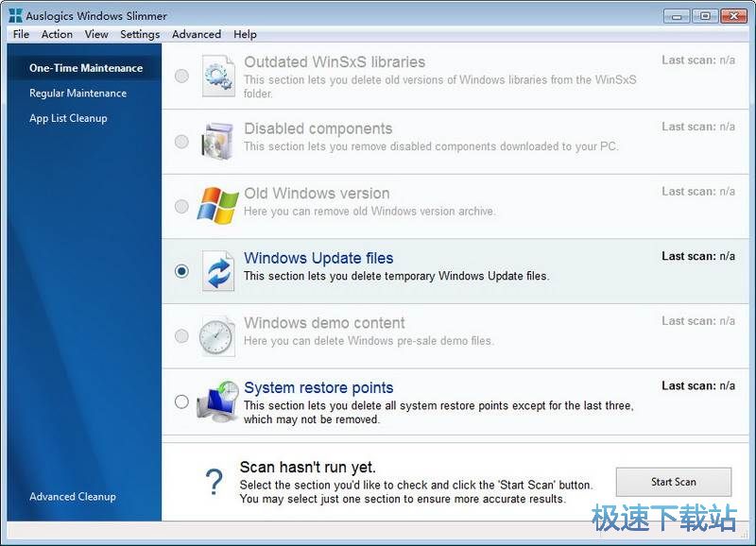This screenshot has height=546, width=756.
Task: Open the Action menu
Action: (x=57, y=34)
